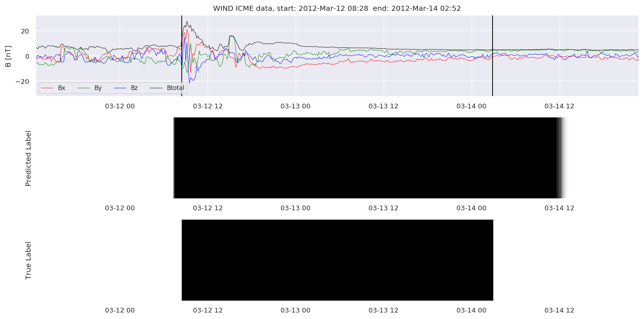The height and width of the screenshot is (319, 644).
Task: Select the "Bz" legend label
Action: pyautogui.click(x=134, y=88)
